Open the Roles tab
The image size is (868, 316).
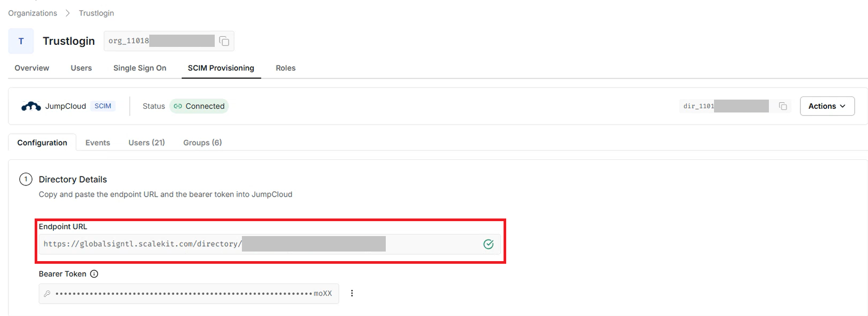tap(286, 68)
